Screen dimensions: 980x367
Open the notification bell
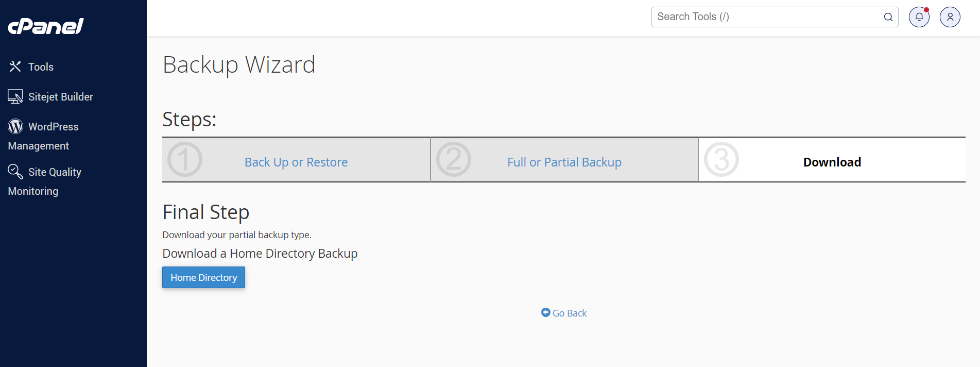[919, 16]
